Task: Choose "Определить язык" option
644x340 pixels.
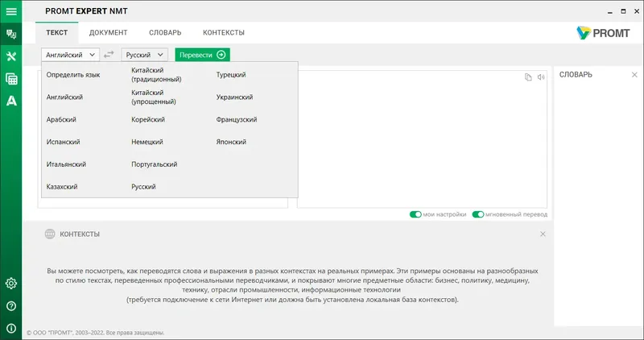Action: [x=73, y=75]
